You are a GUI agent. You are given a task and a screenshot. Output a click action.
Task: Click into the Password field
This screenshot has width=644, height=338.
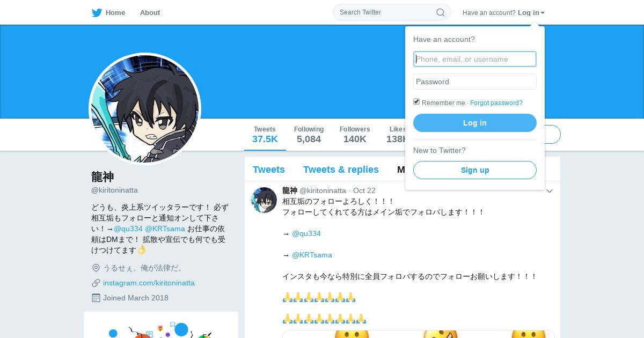point(475,82)
